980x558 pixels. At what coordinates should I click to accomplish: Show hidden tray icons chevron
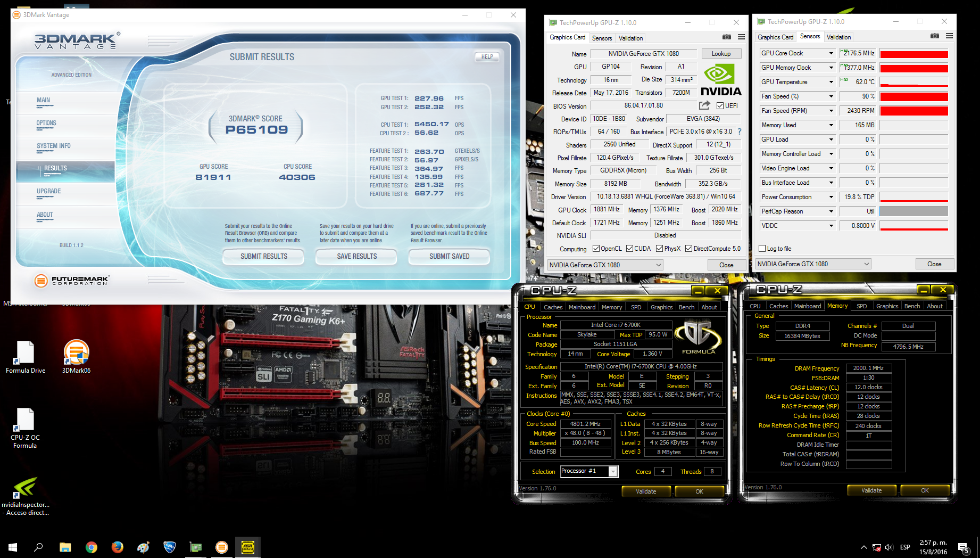pos(863,547)
